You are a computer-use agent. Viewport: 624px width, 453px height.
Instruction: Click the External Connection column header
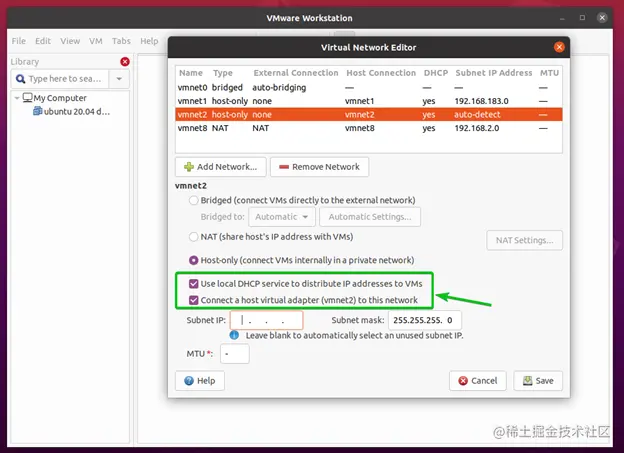[x=296, y=73]
